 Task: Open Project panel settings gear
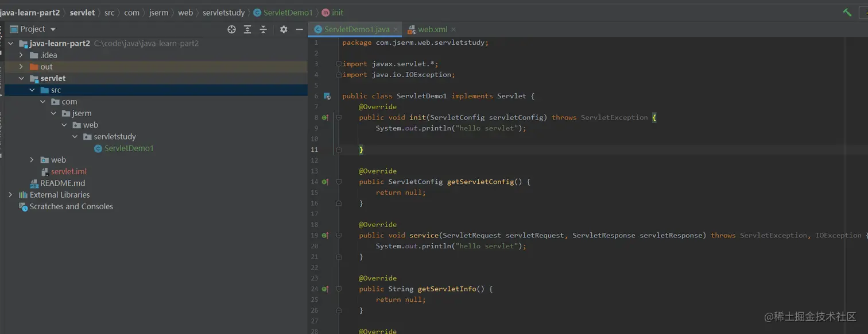coord(284,29)
